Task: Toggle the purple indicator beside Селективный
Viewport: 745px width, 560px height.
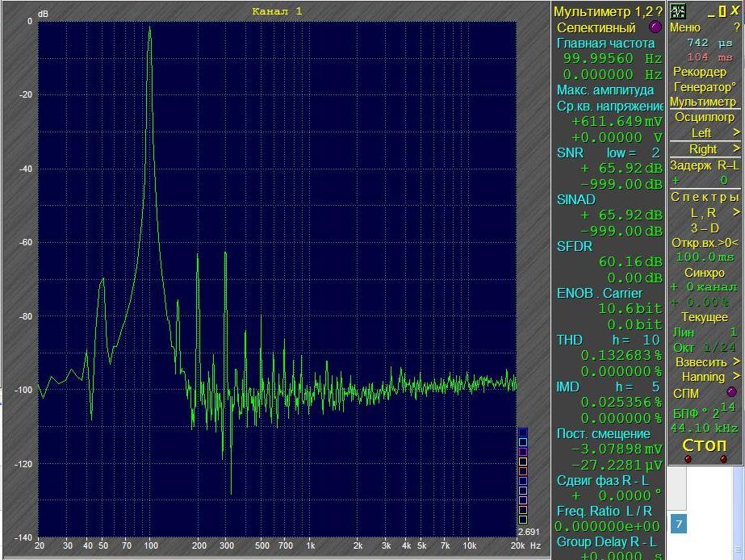Action: click(655, 27)
